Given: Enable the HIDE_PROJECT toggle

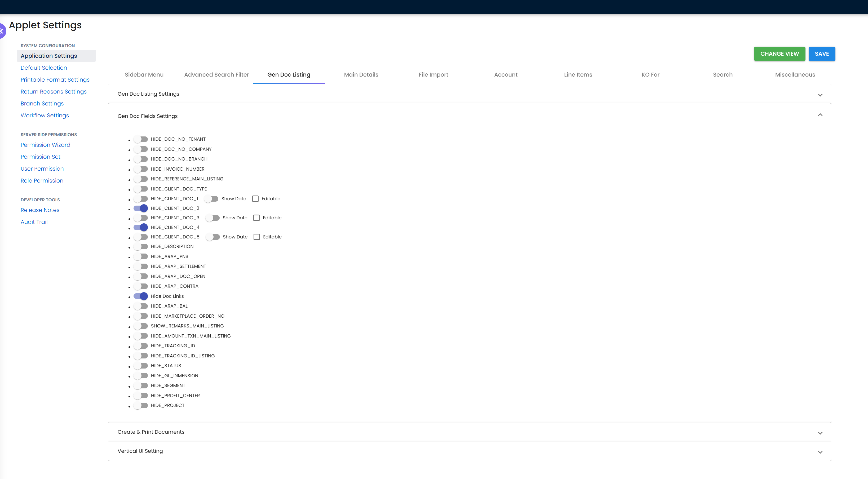Looking at the screenshot, I should pos(140,405).
